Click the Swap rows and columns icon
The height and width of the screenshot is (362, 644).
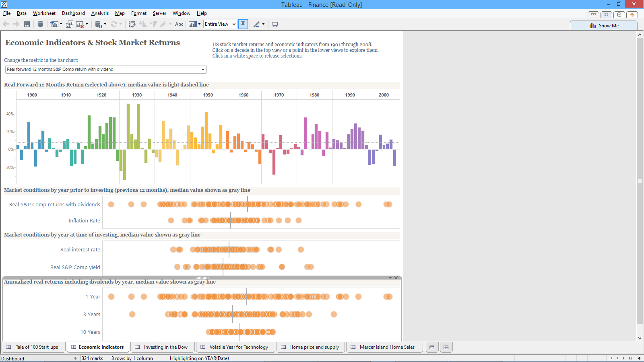click(x=132, y=24)
